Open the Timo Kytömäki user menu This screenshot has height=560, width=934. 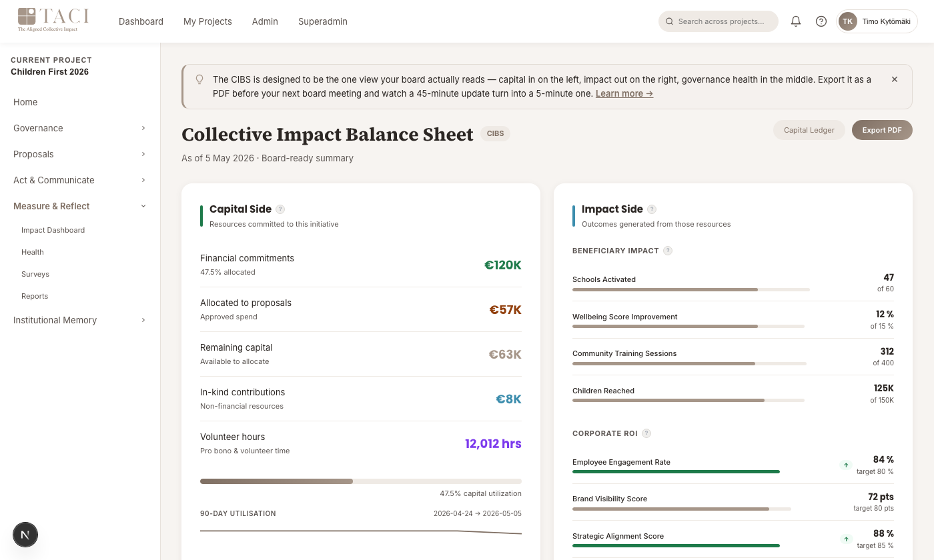point(877,21)
